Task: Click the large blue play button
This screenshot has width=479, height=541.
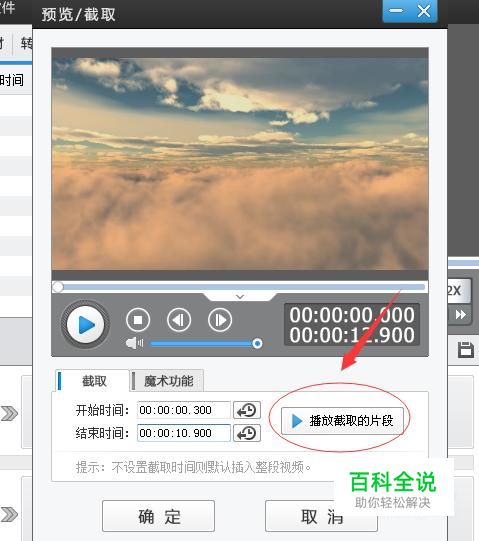Action: tap(85, 324)
